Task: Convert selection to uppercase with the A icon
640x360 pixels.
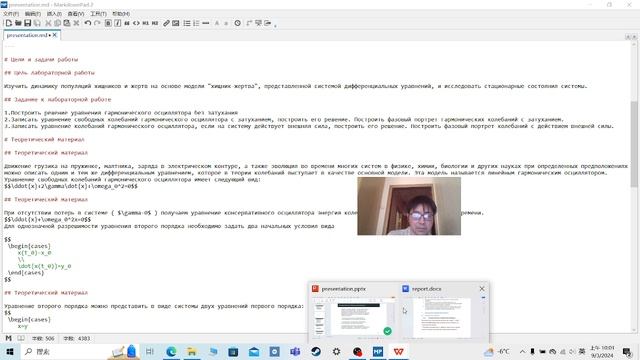Action: [217, 23]
